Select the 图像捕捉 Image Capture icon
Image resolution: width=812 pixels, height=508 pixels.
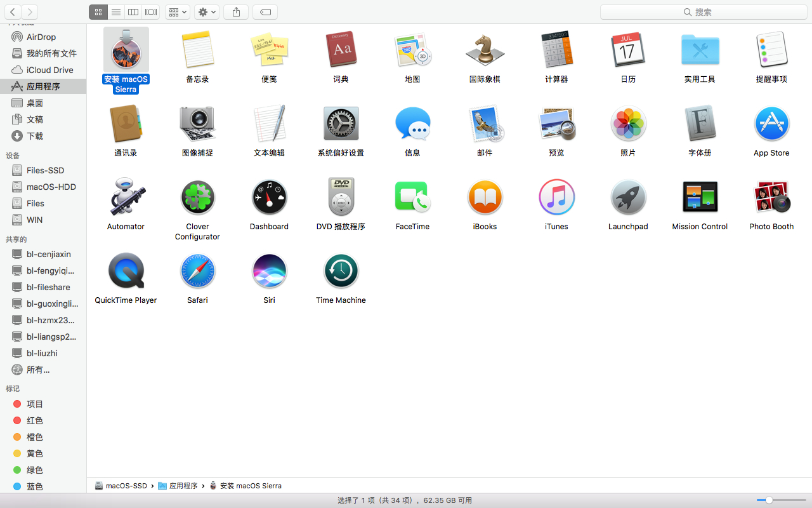tap(197, 124)
